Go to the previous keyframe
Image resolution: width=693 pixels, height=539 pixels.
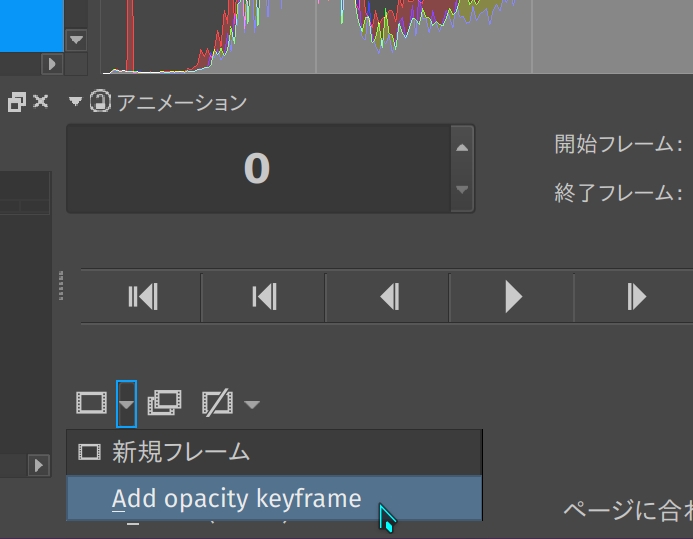(264, 296)
